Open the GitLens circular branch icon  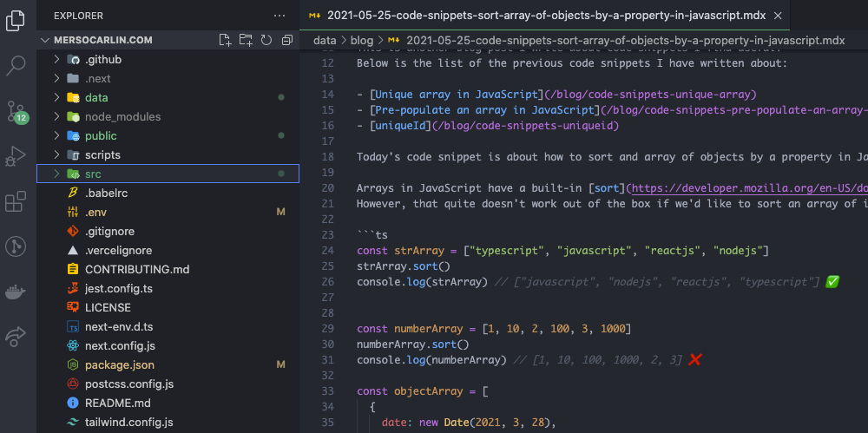click(16, 246)
